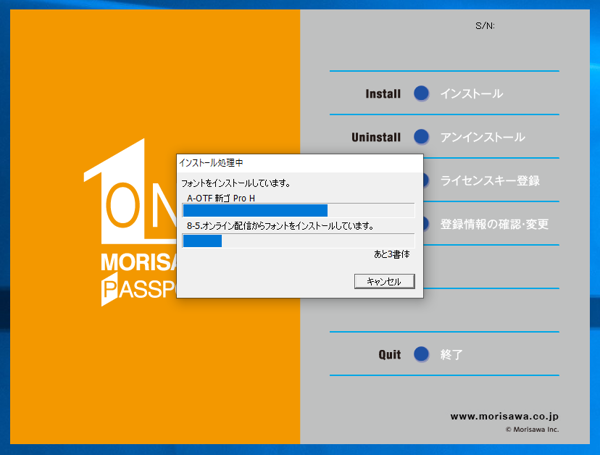Click the A-OTF 新ゴ Pro H progress bar
Screen dimensions: 600x455
pyautogui.click(x=298, y=210)
